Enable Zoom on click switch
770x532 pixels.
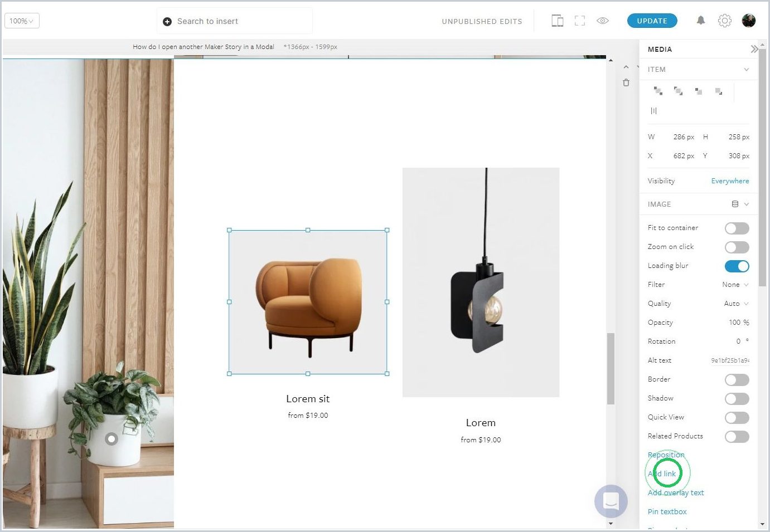[x=737, y=247]
